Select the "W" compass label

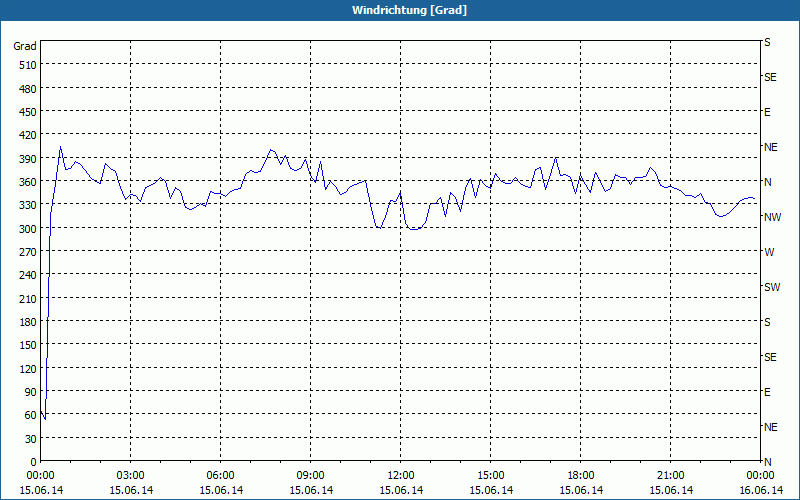(x=769, y=252)
